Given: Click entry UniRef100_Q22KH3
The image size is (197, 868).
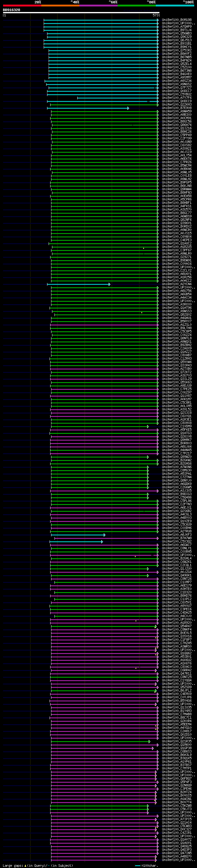Looking at the screenshot, I should (x=177, y=104).
